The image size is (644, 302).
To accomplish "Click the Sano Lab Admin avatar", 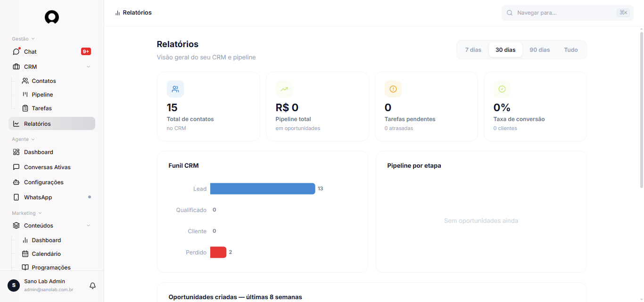I will pyautogui.click(x=14, y=285).
